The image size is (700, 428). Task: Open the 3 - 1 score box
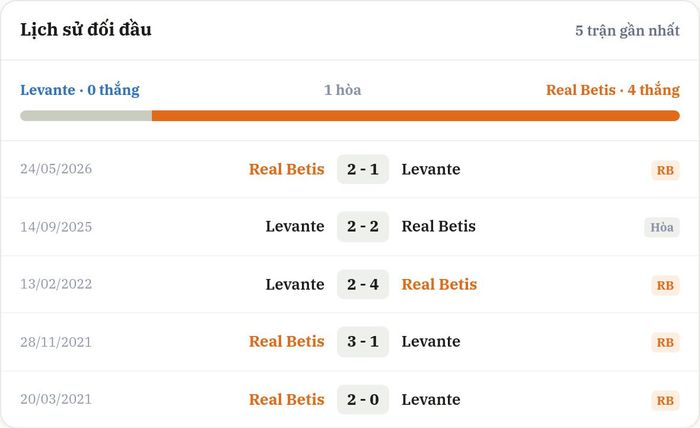(x=363, y=341)
